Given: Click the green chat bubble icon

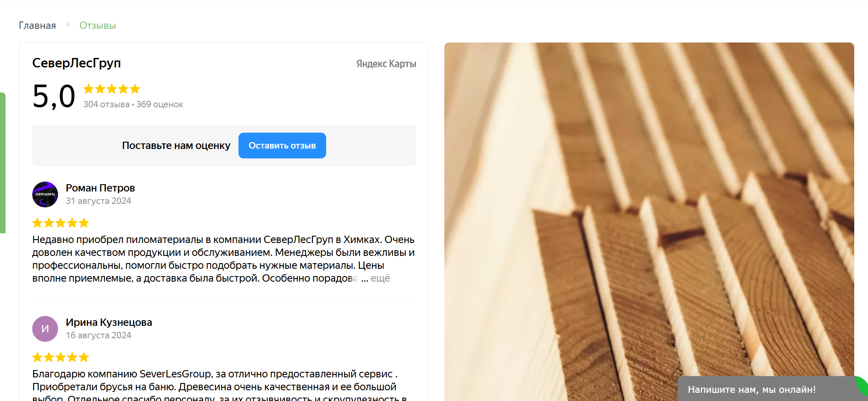Looking at the screenshot, I should click(x=863, y=386).
